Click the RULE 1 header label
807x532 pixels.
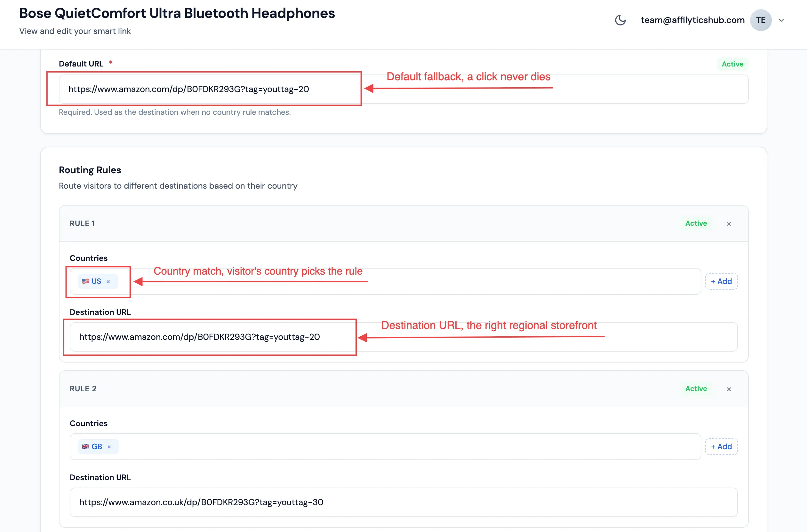tap(82, 223)
